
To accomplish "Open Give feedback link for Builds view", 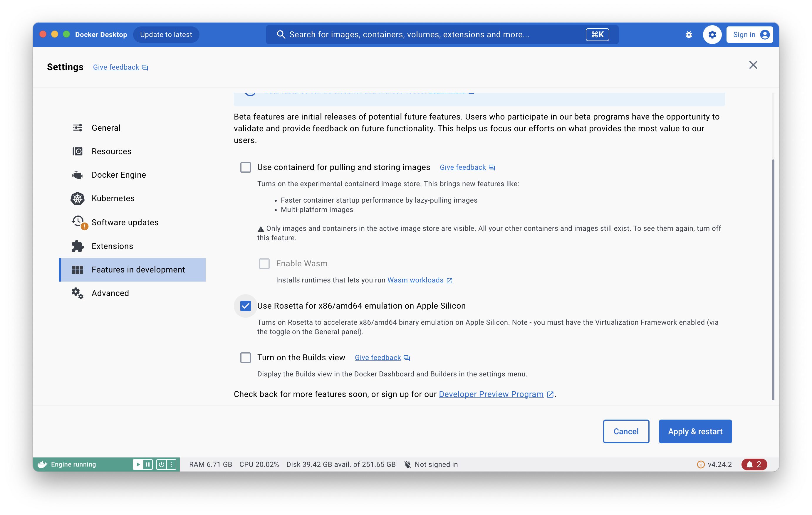I will pos(378,358).
